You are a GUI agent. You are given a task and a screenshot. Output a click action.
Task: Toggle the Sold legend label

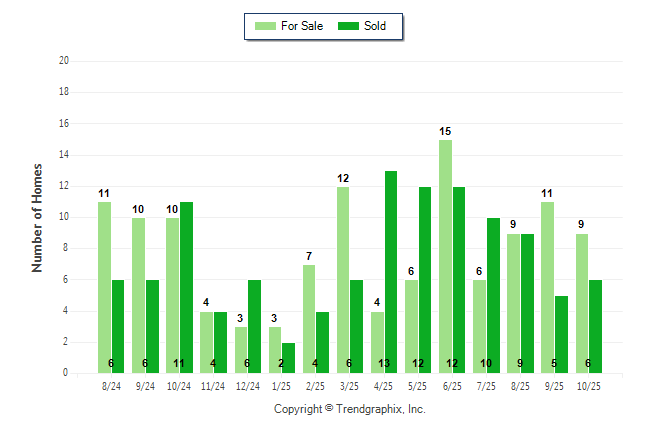375,26
